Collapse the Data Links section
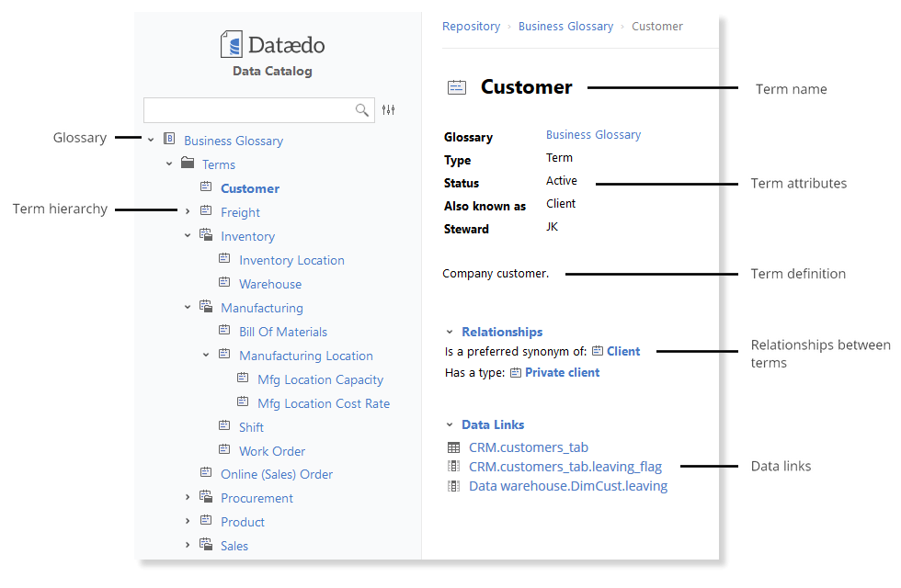The height and width of the screenshot is (588, 901). click(x=450, y=424)
